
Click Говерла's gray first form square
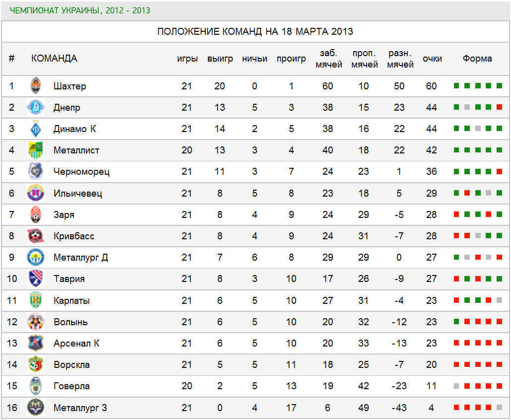coord(456,386)
